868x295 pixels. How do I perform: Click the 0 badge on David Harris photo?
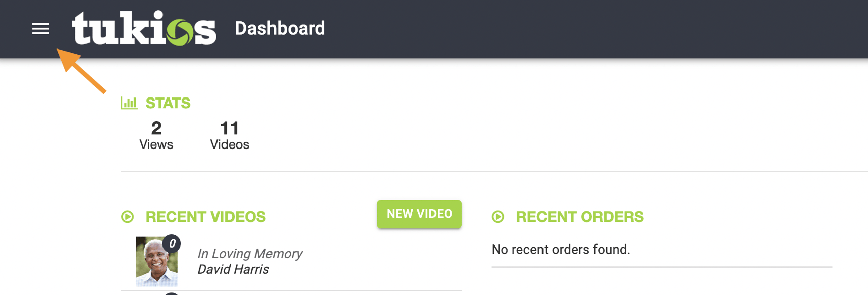172,243
